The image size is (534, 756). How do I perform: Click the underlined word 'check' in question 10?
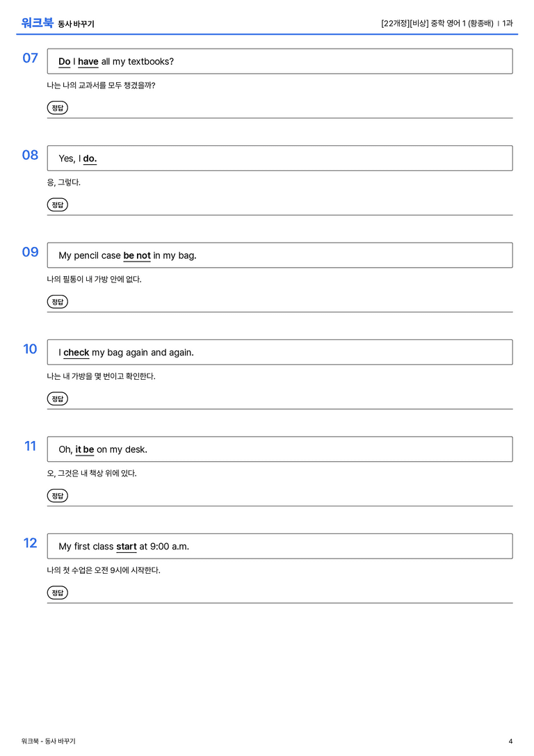point(76,353)
